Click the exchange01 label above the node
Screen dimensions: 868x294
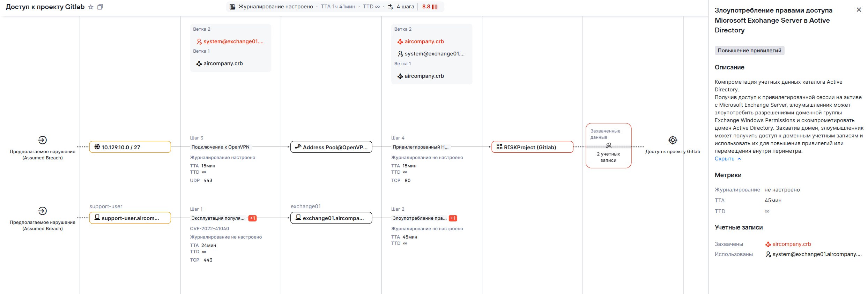tap(306, 206)
